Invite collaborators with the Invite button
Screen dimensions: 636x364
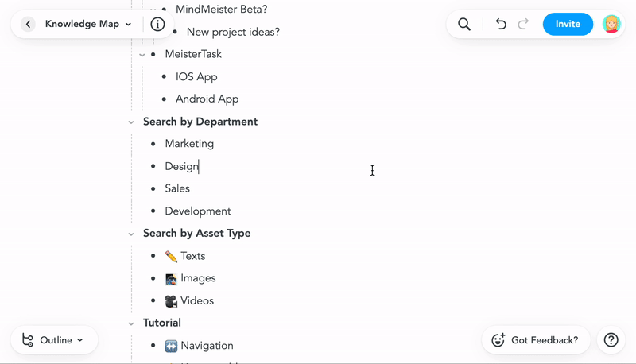[x=568, y=25]
